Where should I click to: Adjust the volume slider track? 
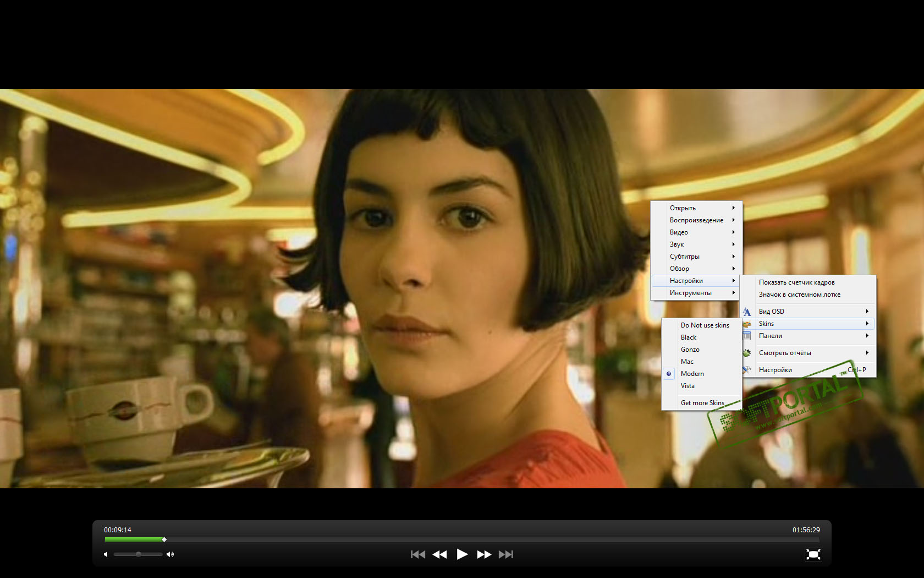(138, 554)
